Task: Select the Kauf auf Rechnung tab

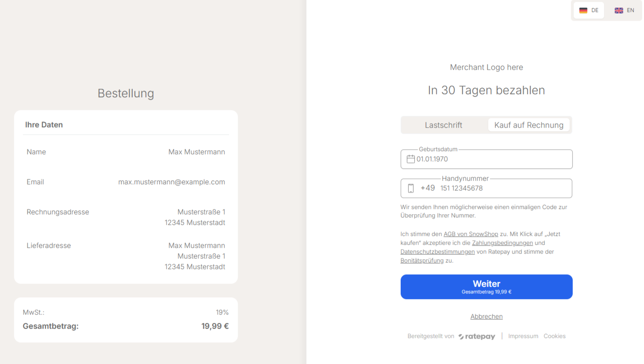Action: (529, 125)
